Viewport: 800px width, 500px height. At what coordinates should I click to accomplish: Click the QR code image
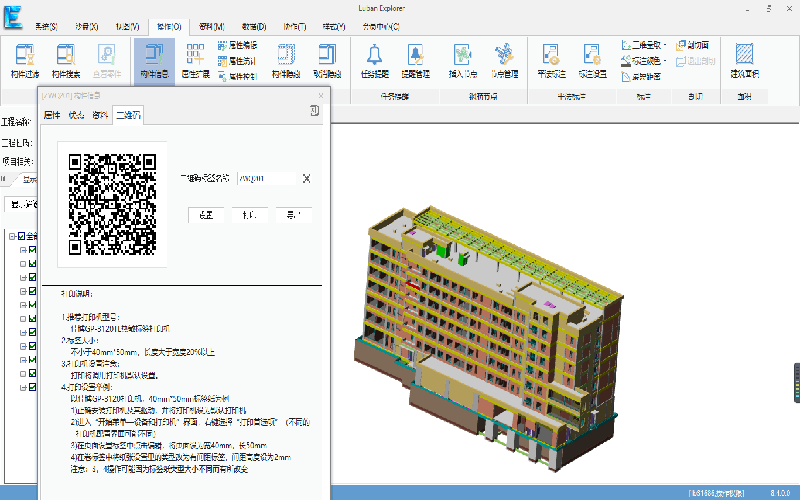point(112,204)
